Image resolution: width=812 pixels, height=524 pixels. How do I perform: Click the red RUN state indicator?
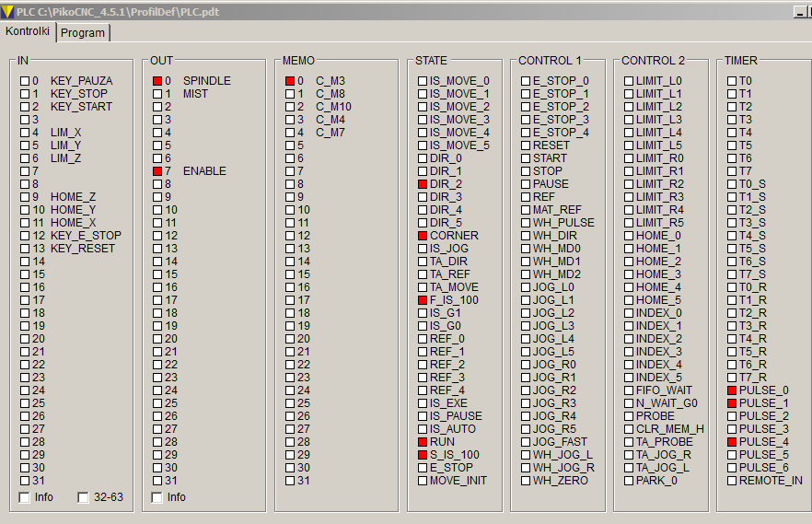tap(423, 442)
